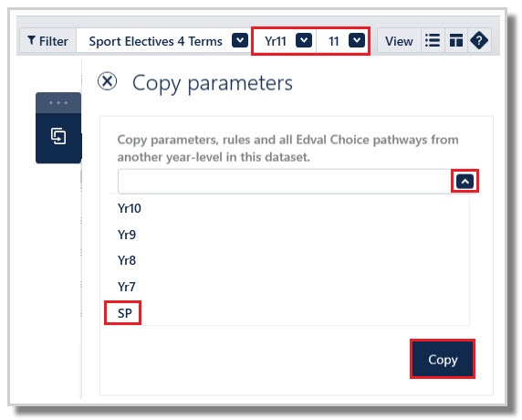The height and width of the screenshot is (420, 522).
Task: Open the 11 level dropdown arrow
Action: point(357,41)
